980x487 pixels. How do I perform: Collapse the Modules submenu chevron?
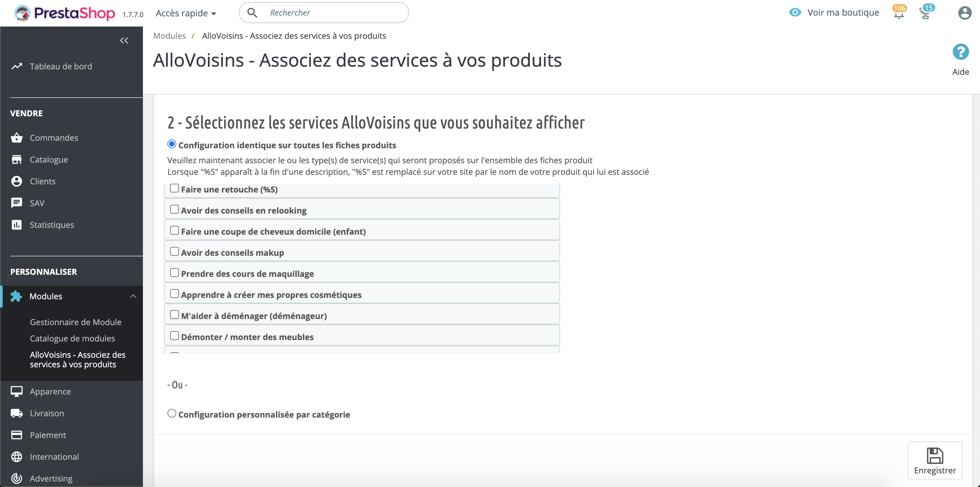click(x=133, y=296)
